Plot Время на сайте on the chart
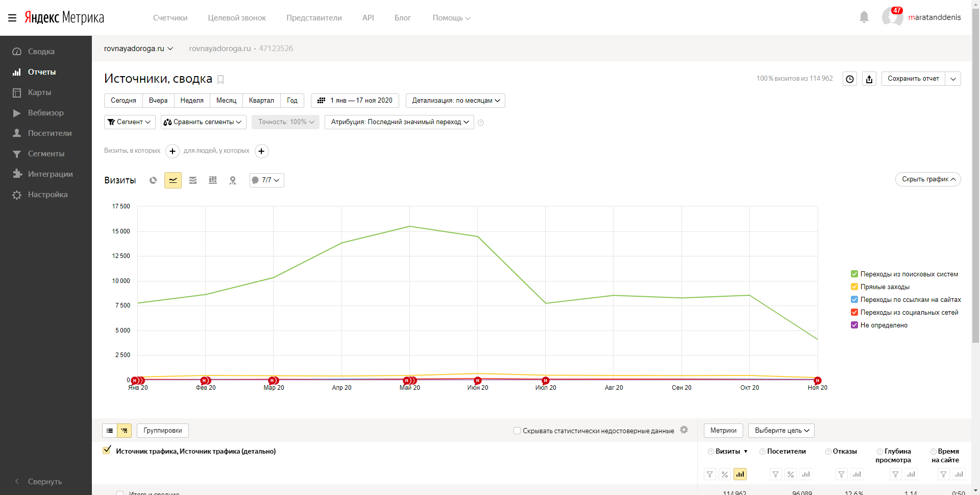This screenshot has width=980, height=495. [x=959, y=475]
